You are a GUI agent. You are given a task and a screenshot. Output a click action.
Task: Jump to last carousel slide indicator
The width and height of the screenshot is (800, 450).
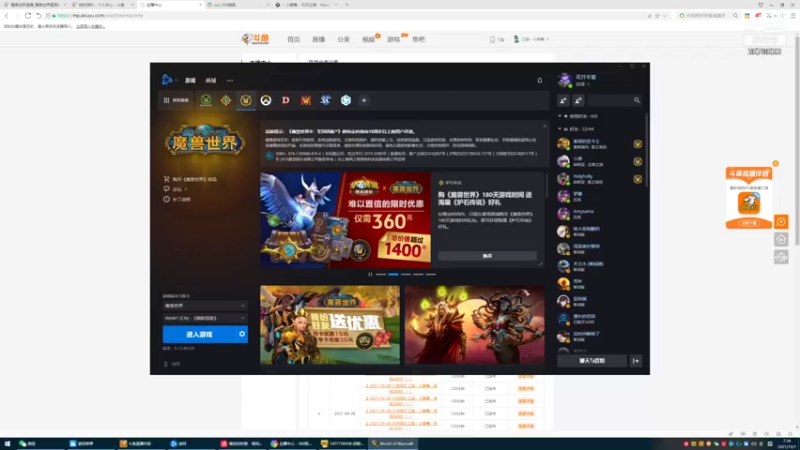[x=431, y=274]
